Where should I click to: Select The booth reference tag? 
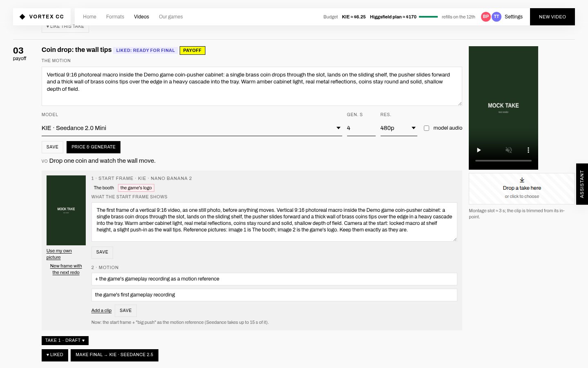point(104,188)
